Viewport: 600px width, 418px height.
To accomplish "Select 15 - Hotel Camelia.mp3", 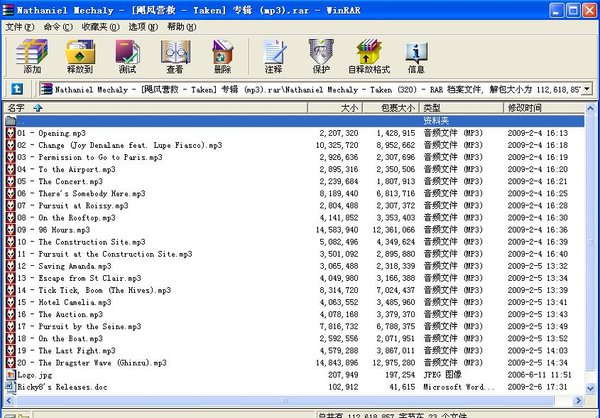I will tap(64, 302).
